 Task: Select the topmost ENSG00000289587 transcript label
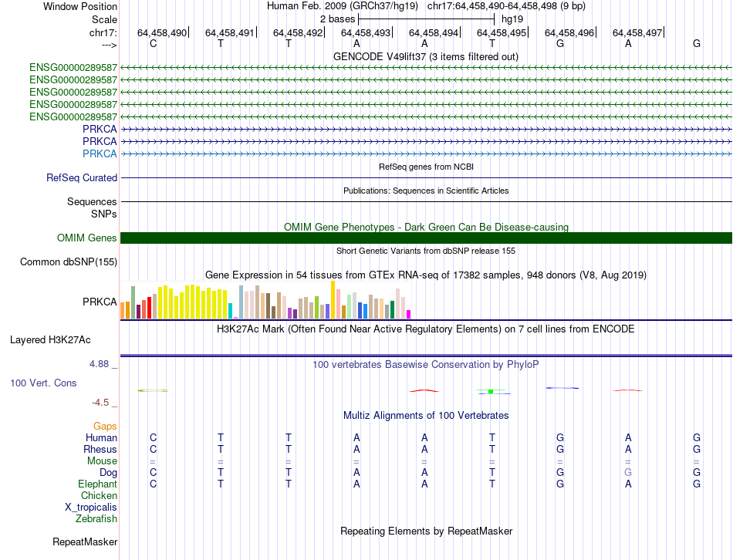[x=73, y=68]
